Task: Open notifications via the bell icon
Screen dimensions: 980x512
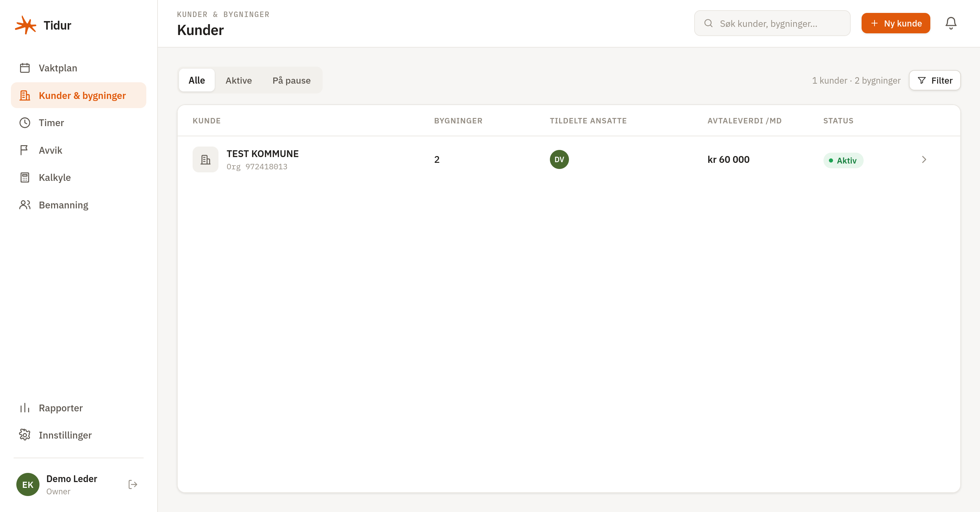Action: click(x=951, y=23)
